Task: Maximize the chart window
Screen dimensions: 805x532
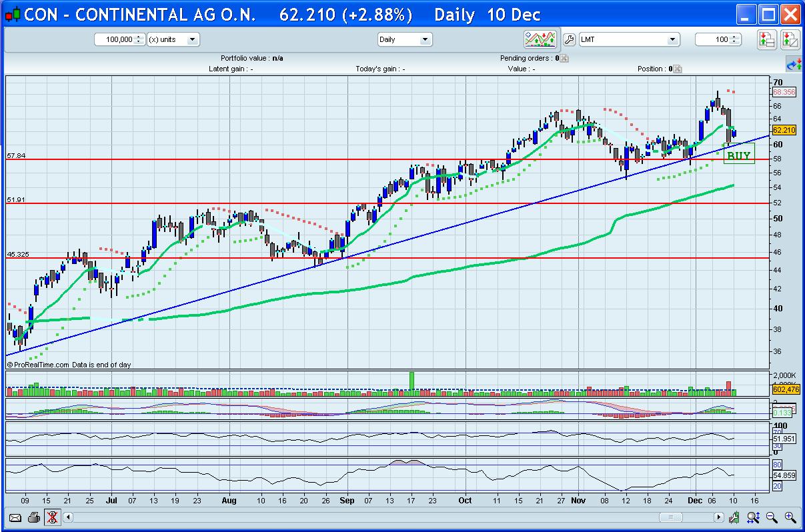Action: (768, 15)
